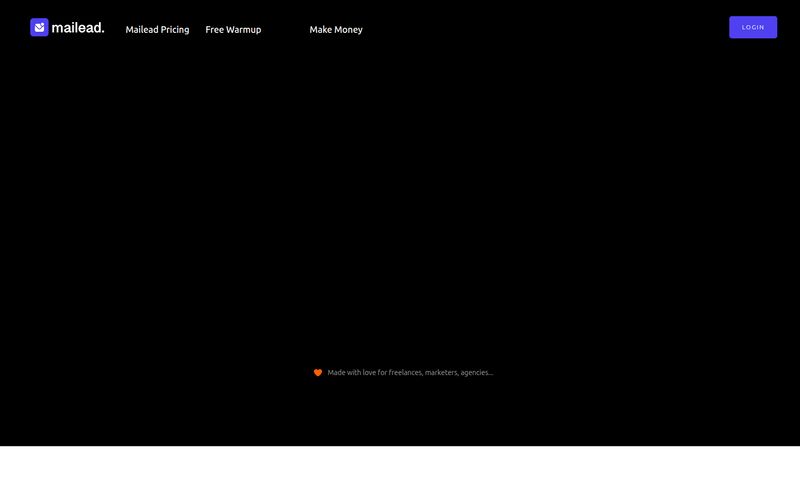Click the orange heart icon
The height and width of the screenshot is (496, 800).
click(318, 373)
